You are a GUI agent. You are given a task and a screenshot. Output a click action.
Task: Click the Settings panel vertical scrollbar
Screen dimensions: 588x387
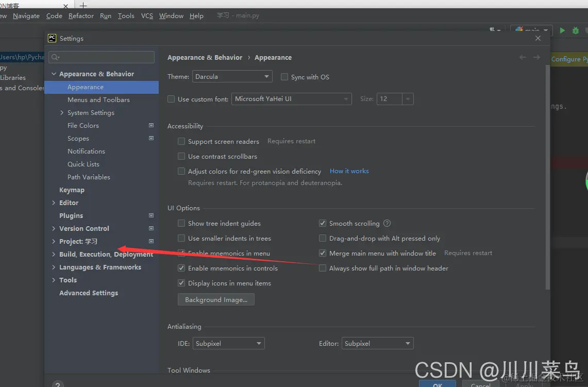click(547, 176)
